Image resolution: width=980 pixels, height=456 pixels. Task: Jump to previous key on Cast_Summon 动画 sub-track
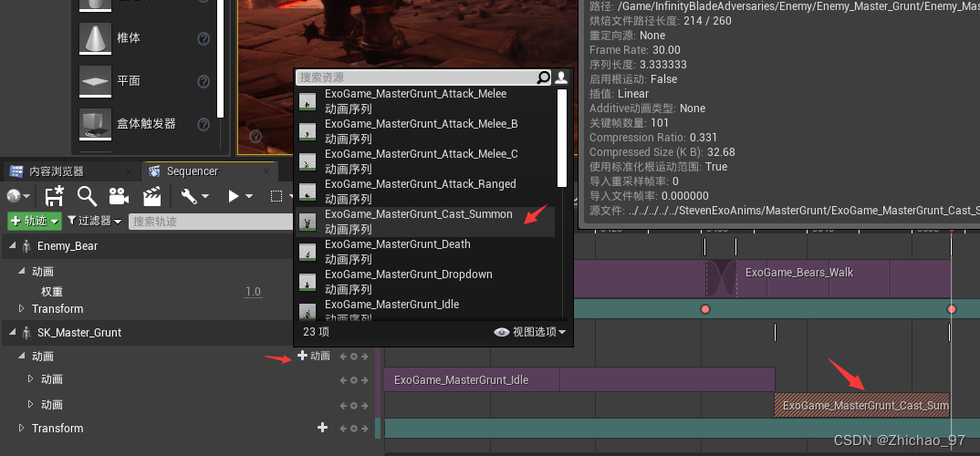[342, 406]
